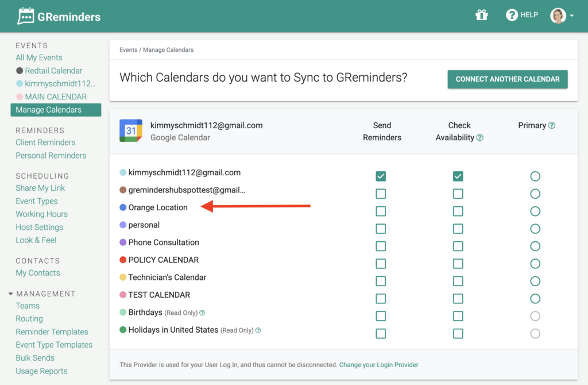Open Change your Login Provider link
Image resolution: width=588 pixels, height=385 pixels.
[379, 365]
